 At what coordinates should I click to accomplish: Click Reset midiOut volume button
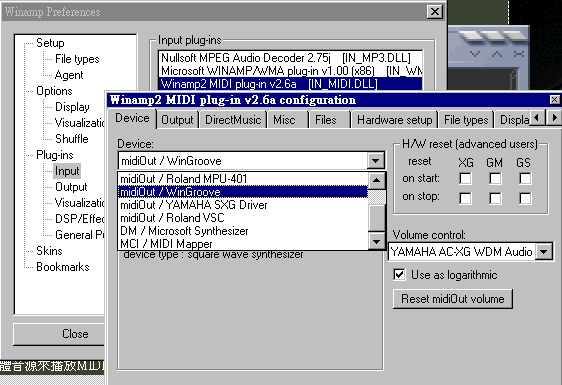(x=453, y=299)
